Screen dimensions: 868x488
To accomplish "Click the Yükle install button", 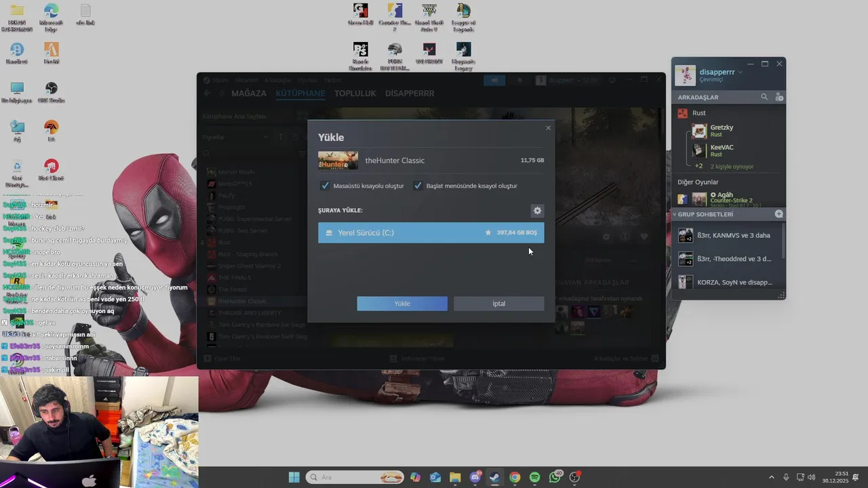I will [x=402, y=304].
